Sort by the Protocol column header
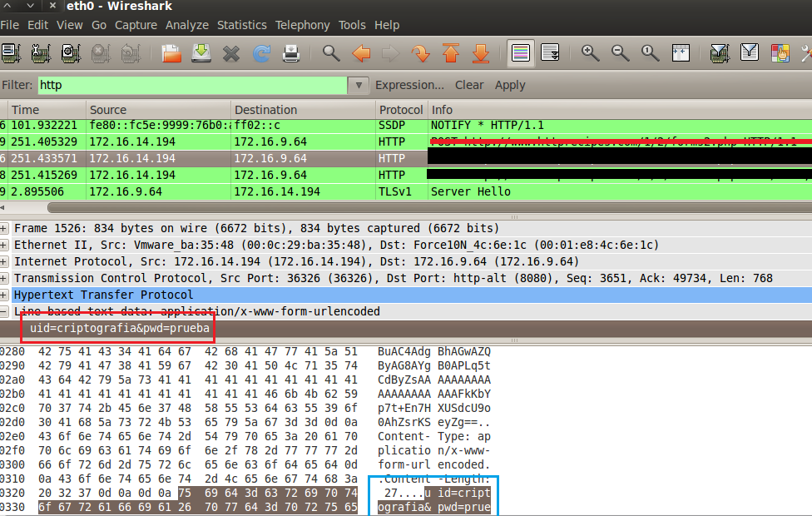812x516 pixels. 401,110
